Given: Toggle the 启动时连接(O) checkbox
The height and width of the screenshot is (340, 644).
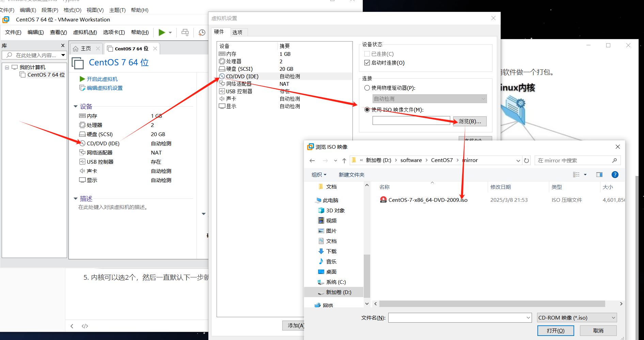Looking at the screenshot, I should [x=367, y=63].
